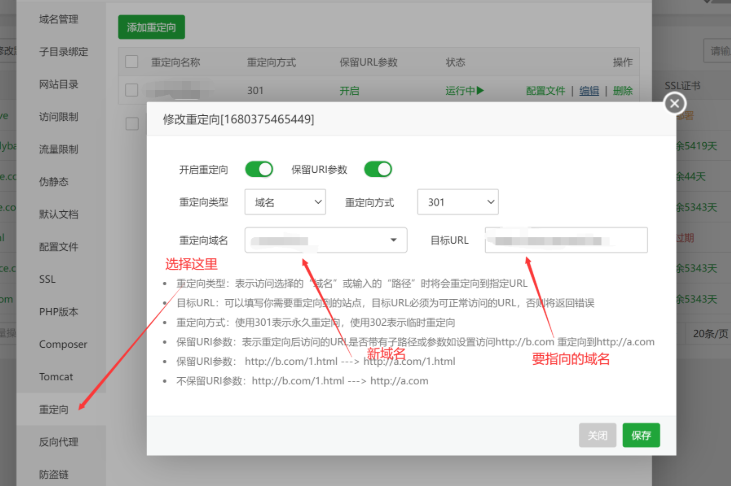Click the 添加重定向 button

pos(151,27)
